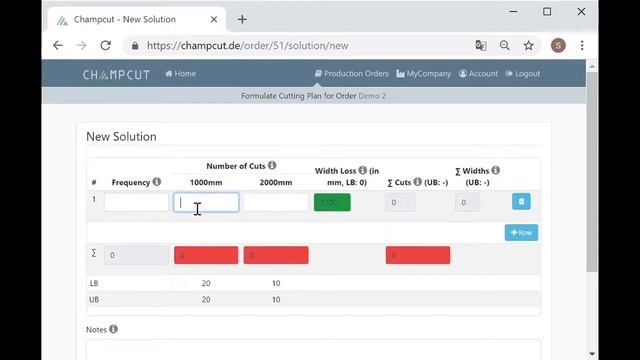The image size is (640, 360).
Task: Click scrollbar down arrow
Action: 592,354
